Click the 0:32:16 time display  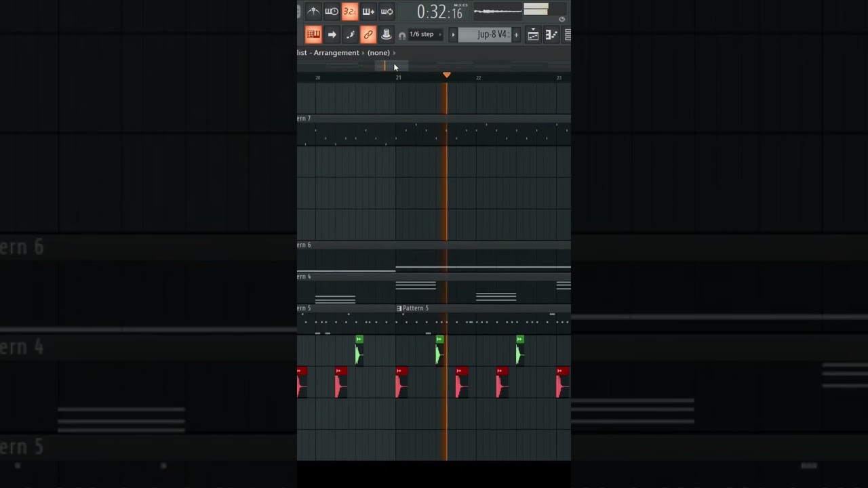[439, 12]
